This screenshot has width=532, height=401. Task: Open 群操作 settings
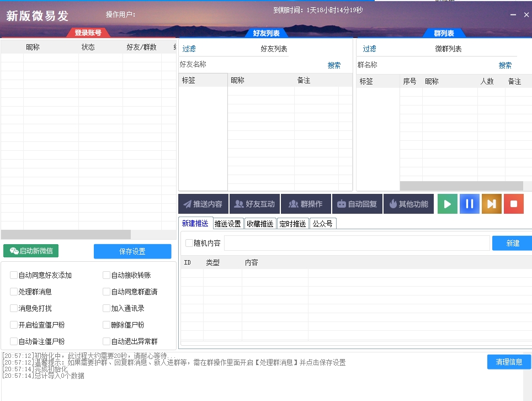point(306,203)
